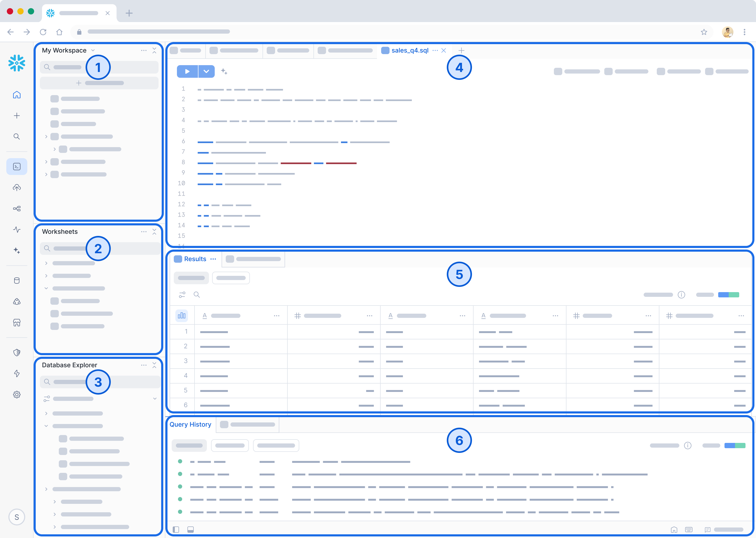Image resolution: width=756 pixels, height=538 pixels.
Task: Open the Search icon in the left sidebar
Action: pyautogui.click(x=17, y=137)
